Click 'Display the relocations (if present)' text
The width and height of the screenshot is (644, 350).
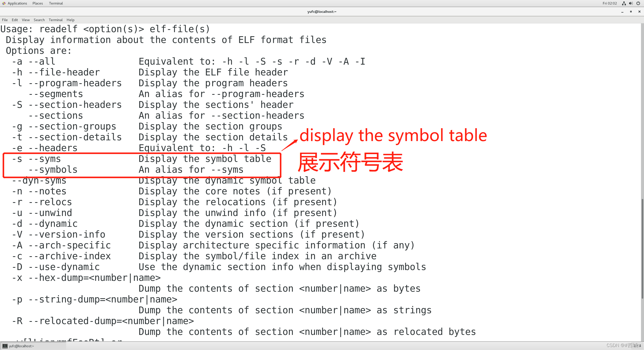(x=238, y=202)
